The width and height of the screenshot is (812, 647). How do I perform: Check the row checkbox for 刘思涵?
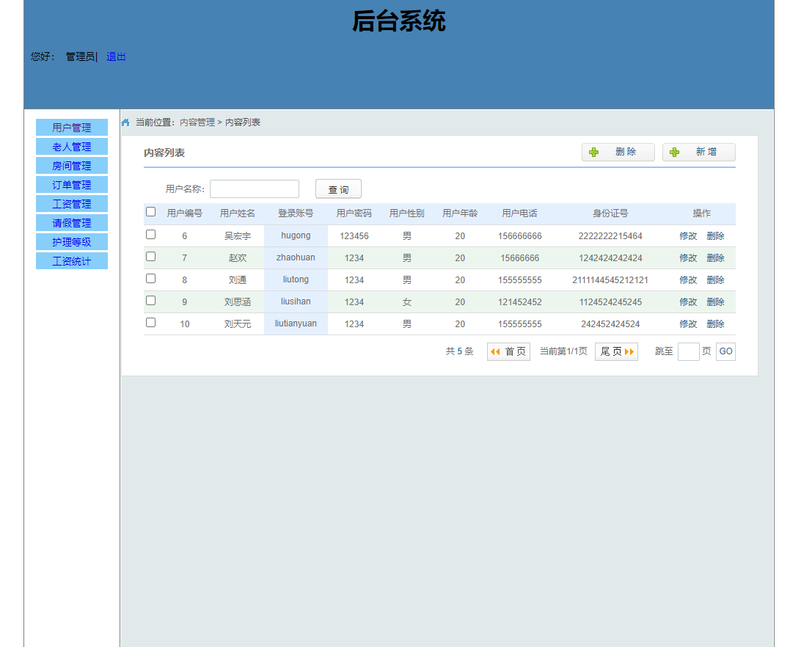point(150,299)
